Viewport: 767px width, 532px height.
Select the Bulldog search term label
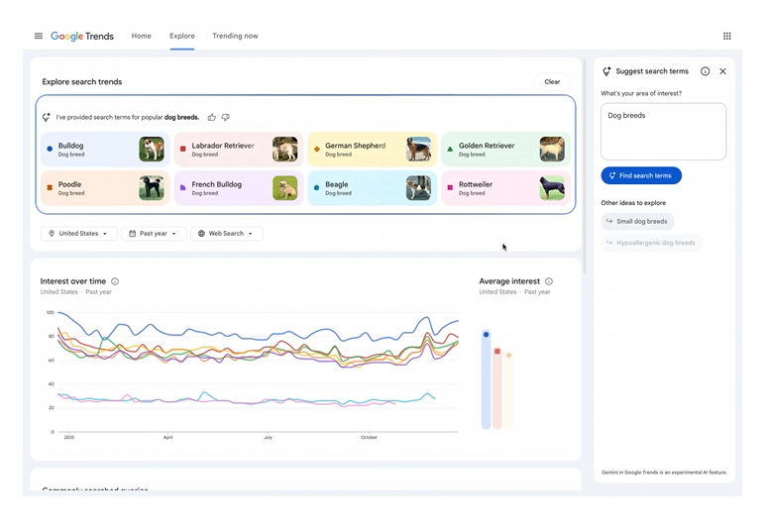pyautogui.click(x=71, y=146)
